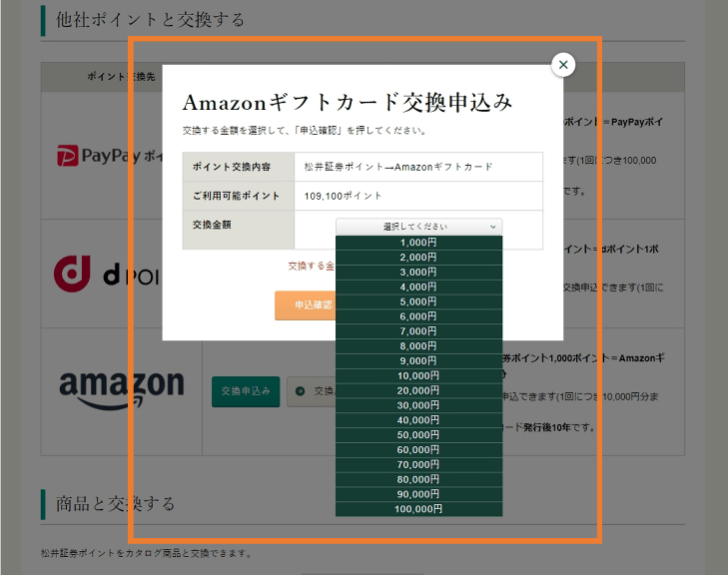
Task: Select 4,000円 from the amount list
Action: (x=418, y=287)
